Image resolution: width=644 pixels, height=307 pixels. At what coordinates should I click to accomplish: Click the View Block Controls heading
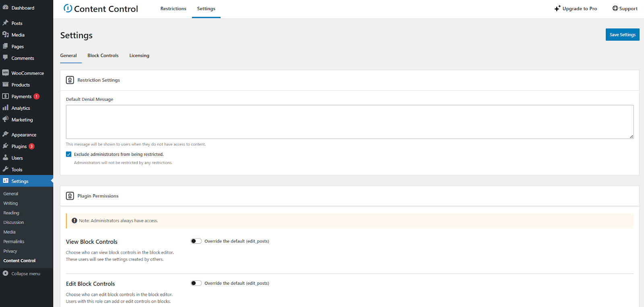coord(92,242)
